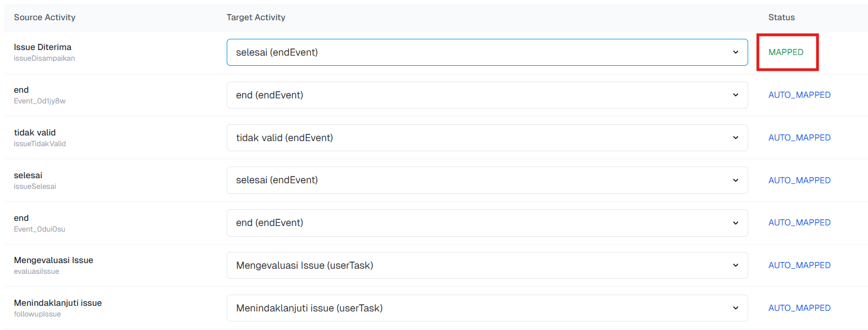868x330 pixels.
Task: Expand the Menindaklanjuti issue target dropdown
Action: (487, 308)
